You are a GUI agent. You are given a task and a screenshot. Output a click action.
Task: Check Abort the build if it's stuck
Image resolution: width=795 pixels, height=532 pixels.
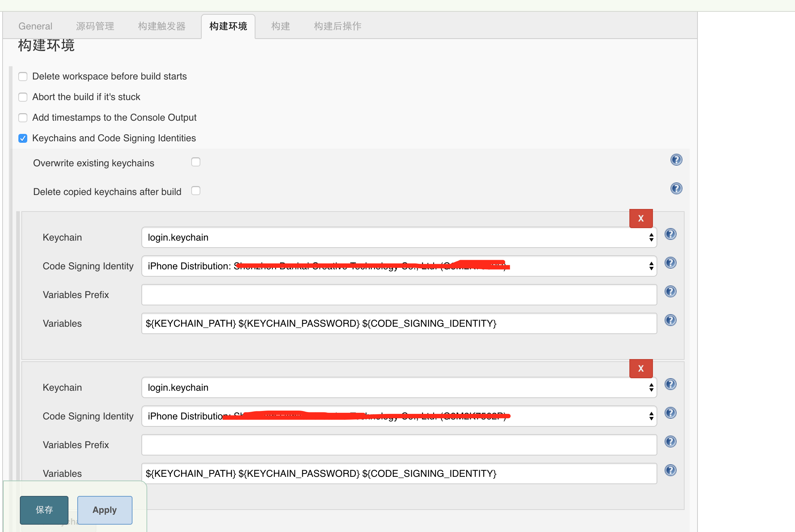tap(23, 97)
